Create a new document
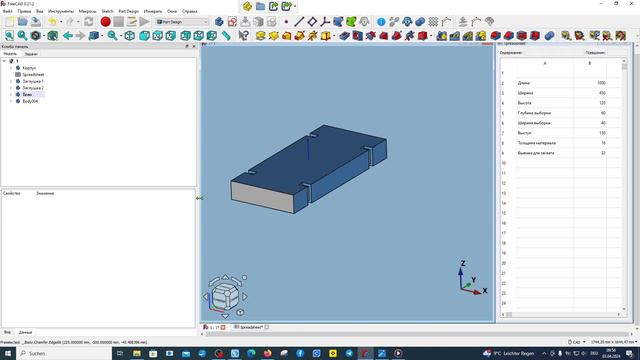This screenshot has height=360, width=640. pos(10,22)
